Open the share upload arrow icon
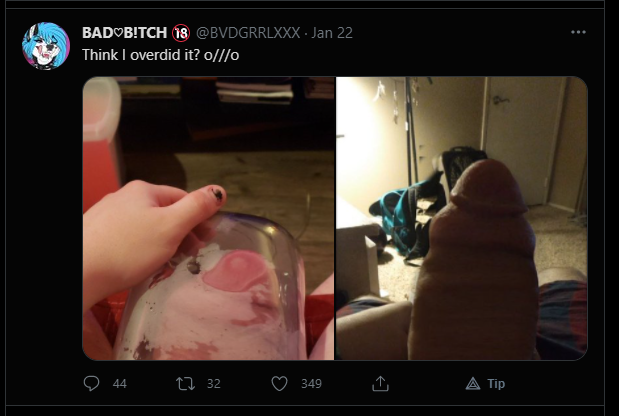 tap(381, 384)
